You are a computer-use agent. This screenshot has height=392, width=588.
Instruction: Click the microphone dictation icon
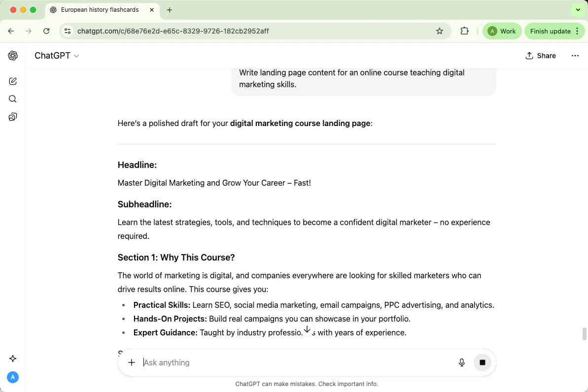click(x=462, y=362)
